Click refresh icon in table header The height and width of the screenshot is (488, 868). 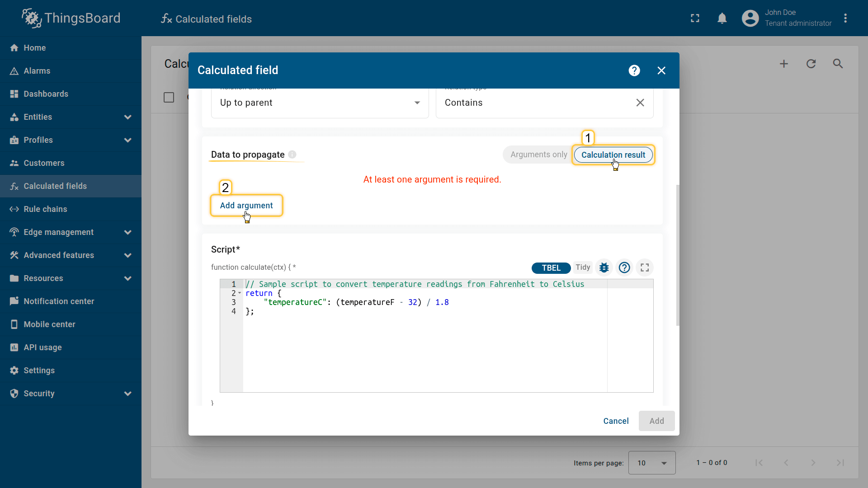(x=811, y=64)
